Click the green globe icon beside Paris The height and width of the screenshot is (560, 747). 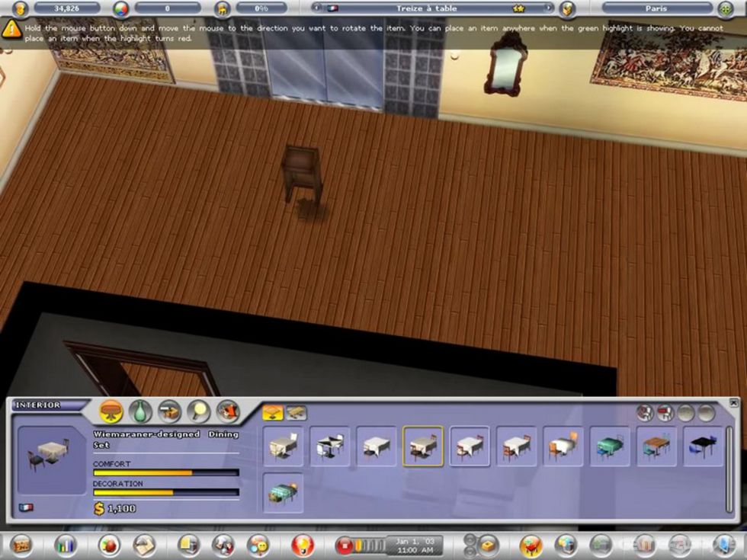pos(725,8)
